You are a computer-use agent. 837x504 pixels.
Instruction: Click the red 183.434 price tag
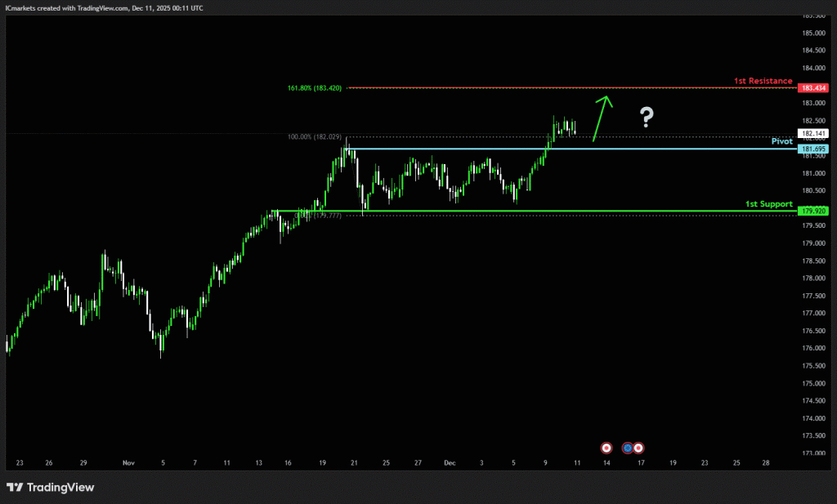click(x=814, y=88)
